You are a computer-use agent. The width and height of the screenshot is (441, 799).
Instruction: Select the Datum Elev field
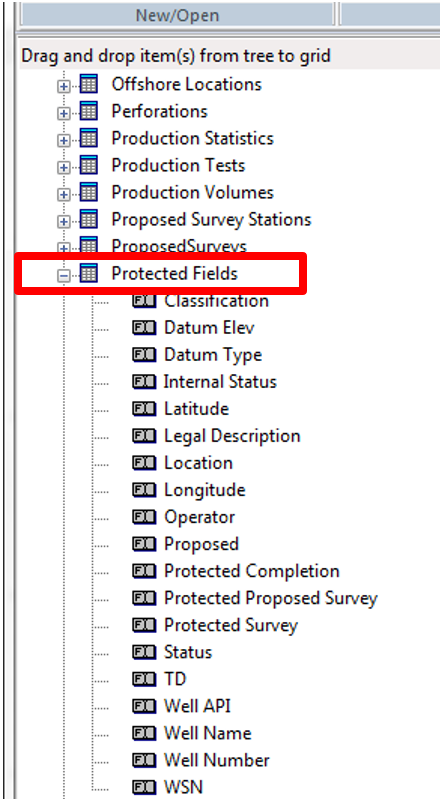[x=209, y=328]
